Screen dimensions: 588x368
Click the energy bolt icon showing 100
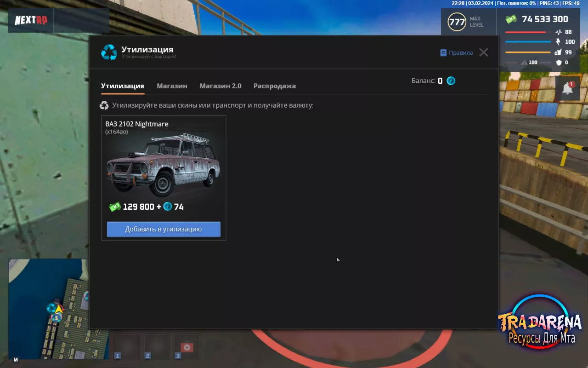pyautogui.click(x=559, y=42)
